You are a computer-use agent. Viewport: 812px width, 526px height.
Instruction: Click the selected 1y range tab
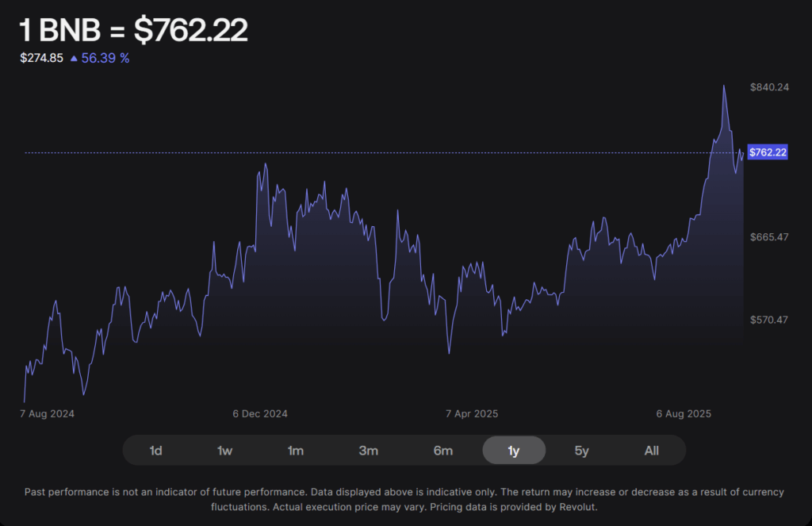pos(514,451)
